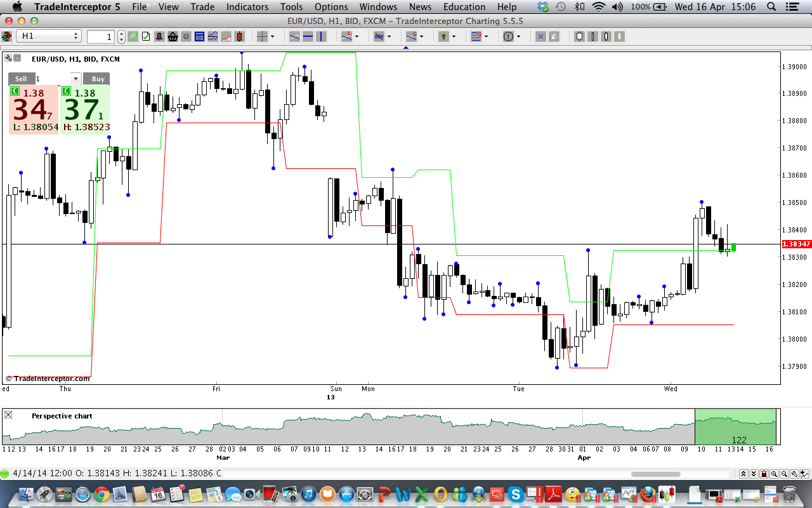Expand dropdown next to red-marker line tool
This screenshot has width=812, height=508.
[x=357, y=36]
